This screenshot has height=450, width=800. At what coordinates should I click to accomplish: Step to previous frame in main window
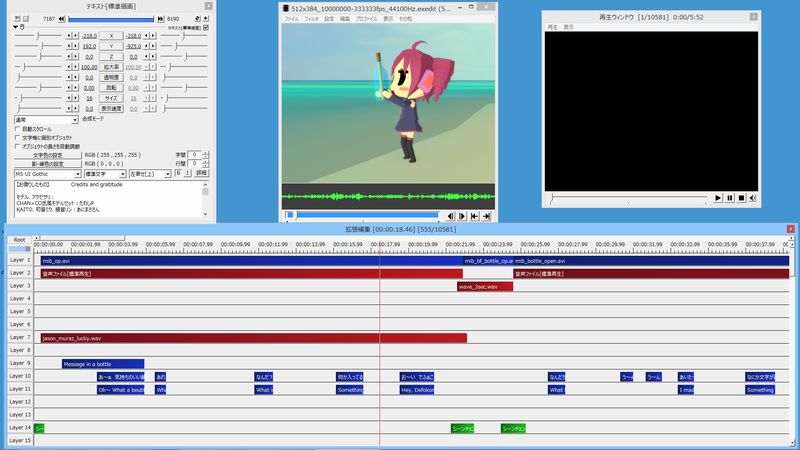[450, 216]
